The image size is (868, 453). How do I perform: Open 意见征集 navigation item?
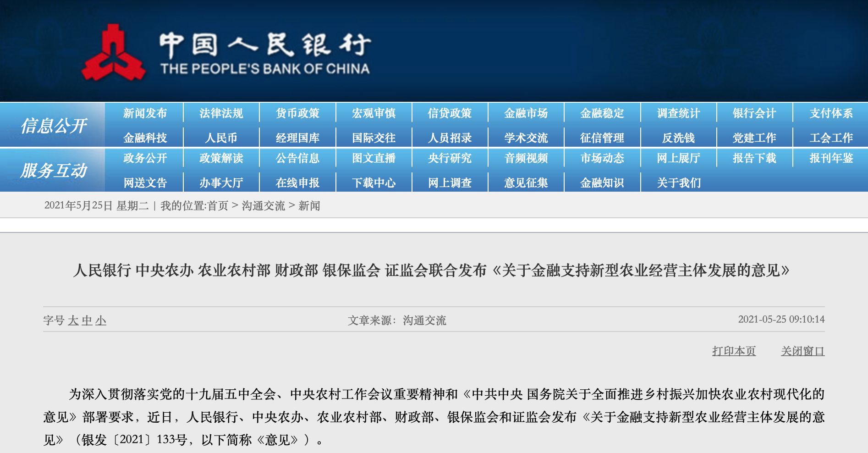526,182
